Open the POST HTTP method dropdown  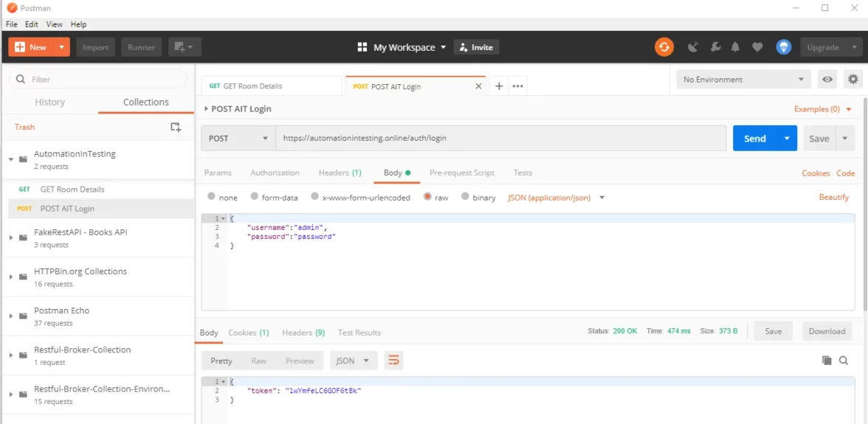pyautogui.click(x=238, y=139)
